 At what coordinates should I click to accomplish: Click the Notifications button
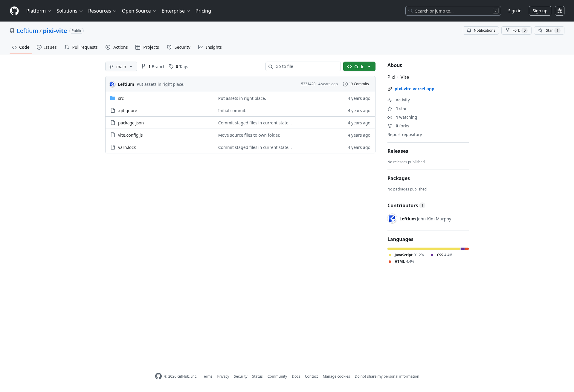pos(481,30)
